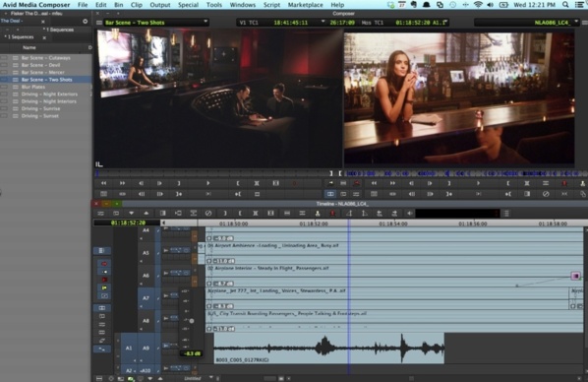Screen dimensions: 588x382
Task: Open the Tools menu
Action: pos(213,5)
